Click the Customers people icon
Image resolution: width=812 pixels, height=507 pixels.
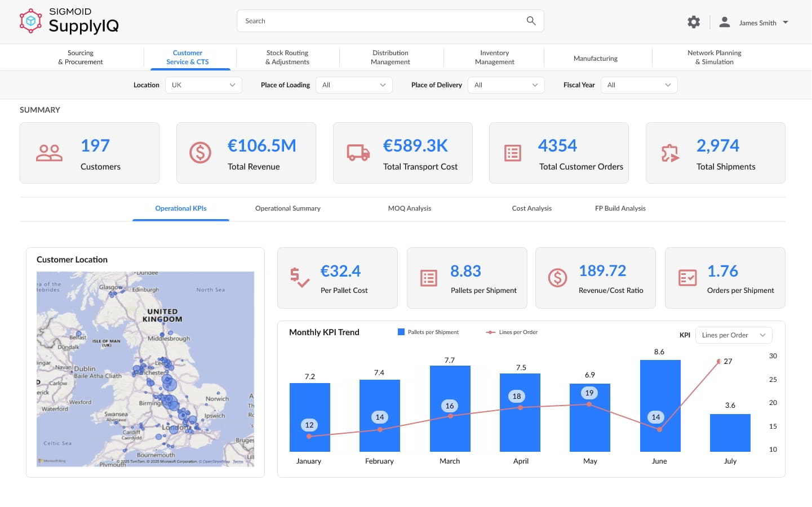pos(49,153)
